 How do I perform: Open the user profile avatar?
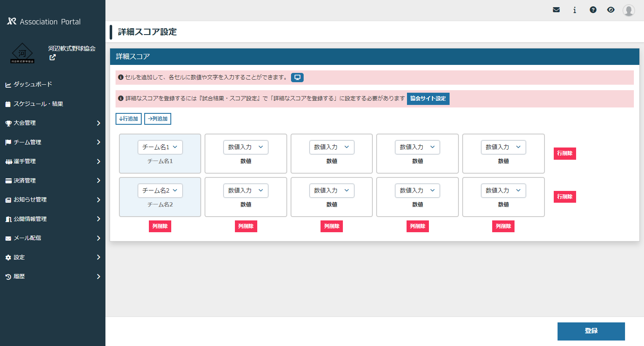click(628, 10)
